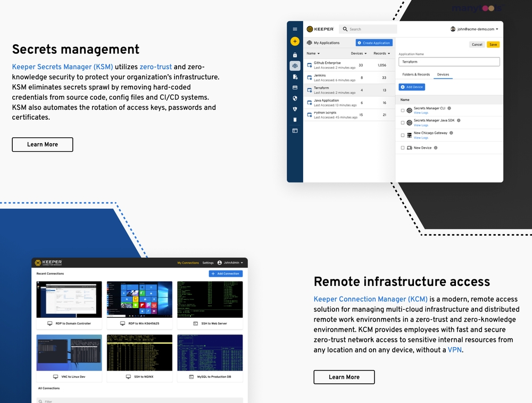532x403 pixels.
Task: Click the terminal icon beside MySQL to Production DB
Action: click(x=192, y=377)
